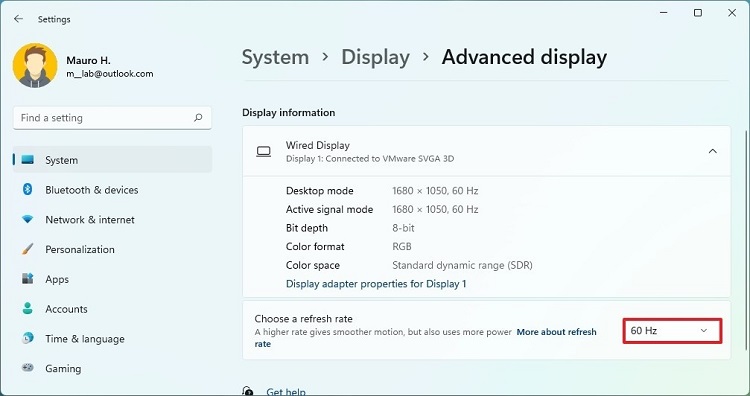Click the search magnifier icon
This screenshot has height=396, width=750.
(198, 118)
